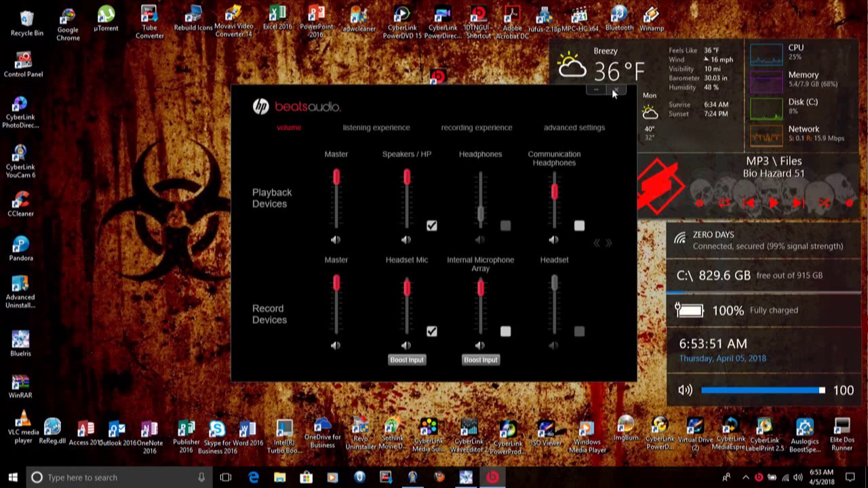868x488 pixels.
Task: Click the taskbar search box
Action: pyautogui.click(x=119, y=477)
